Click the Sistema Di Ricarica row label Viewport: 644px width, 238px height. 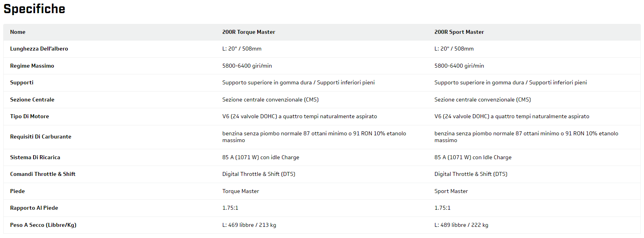click(x=35, y=158)
